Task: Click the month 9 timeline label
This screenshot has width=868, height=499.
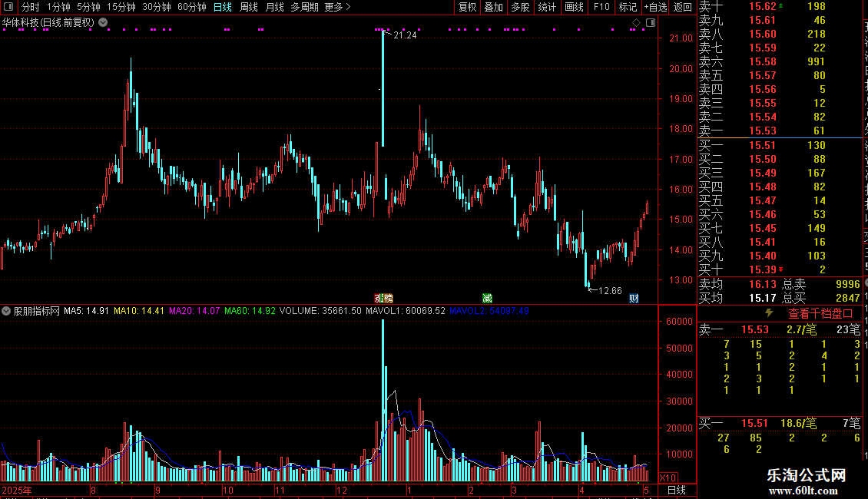Action: click(x=157, y=490)
